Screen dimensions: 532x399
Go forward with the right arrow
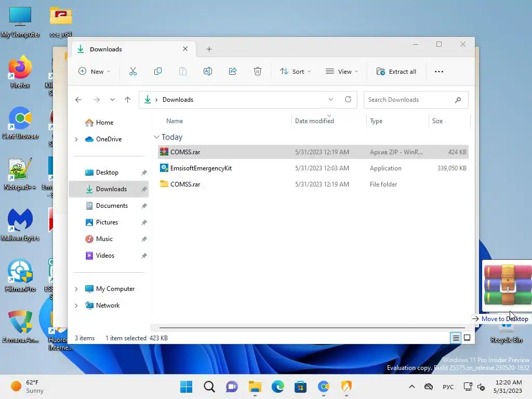tap(96, 100)
